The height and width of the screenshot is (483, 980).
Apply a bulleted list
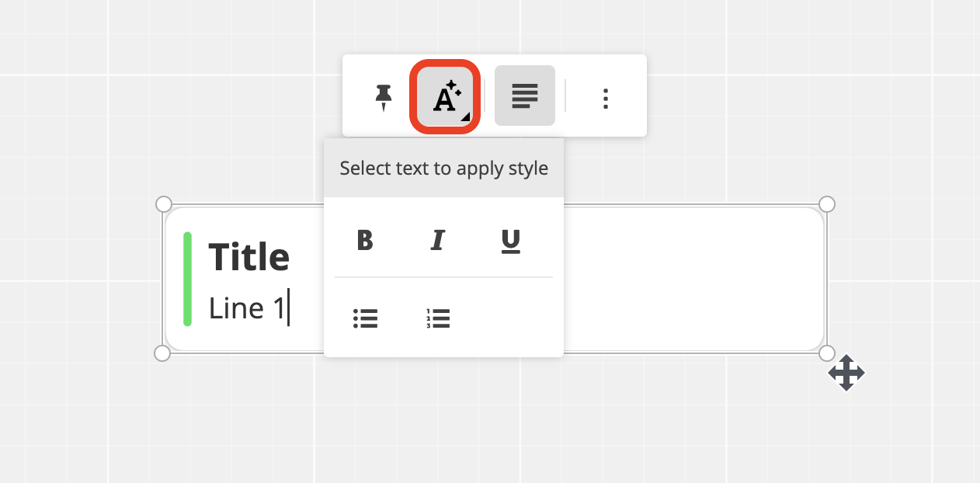(x=365, y=318)
